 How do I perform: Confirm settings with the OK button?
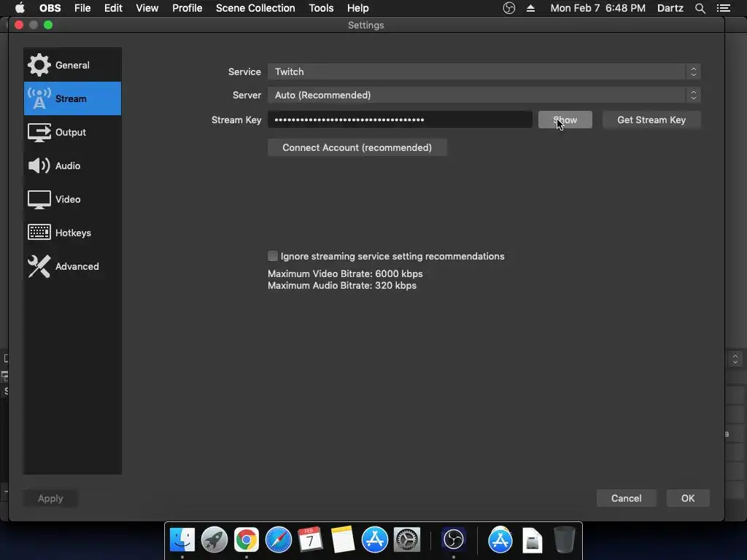687,498
